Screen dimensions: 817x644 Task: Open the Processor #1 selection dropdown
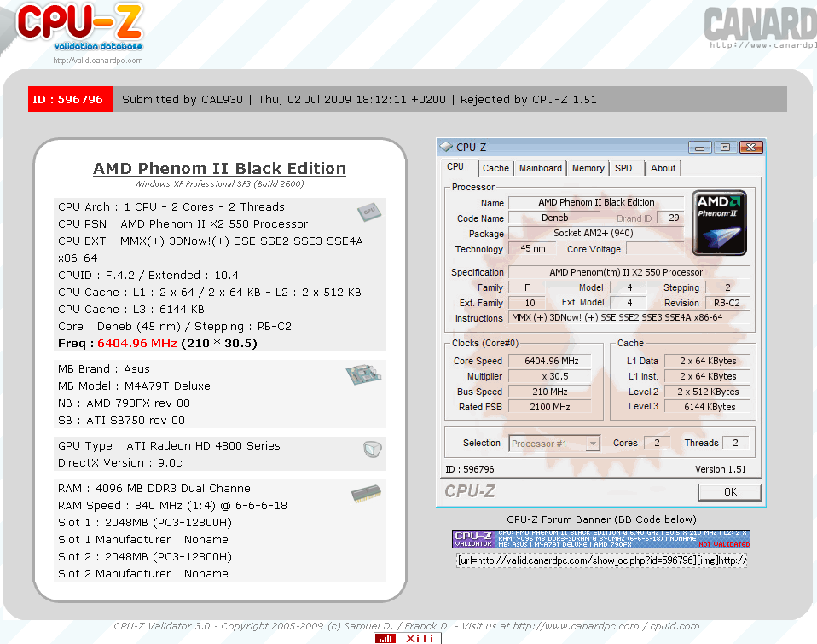[554, 444]
